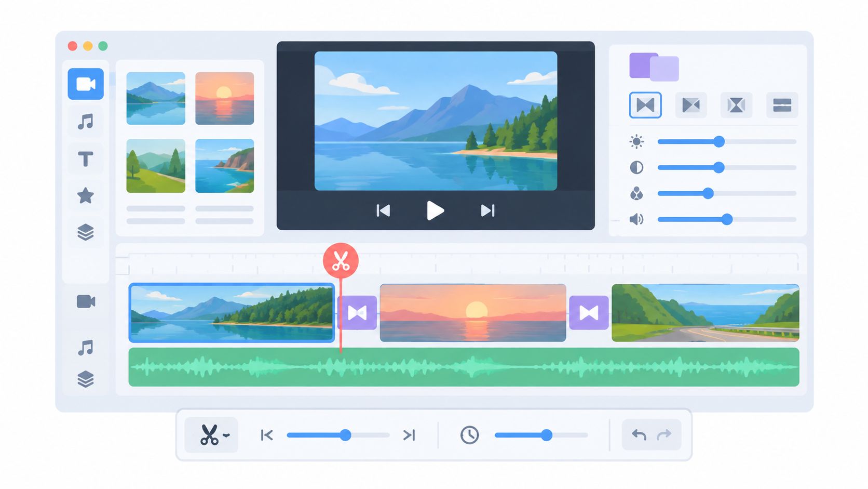This screenshot has height=489, width=868.
Task: Adjust the bottom toolbar zoom slider handle
Action: click(346, 435)
